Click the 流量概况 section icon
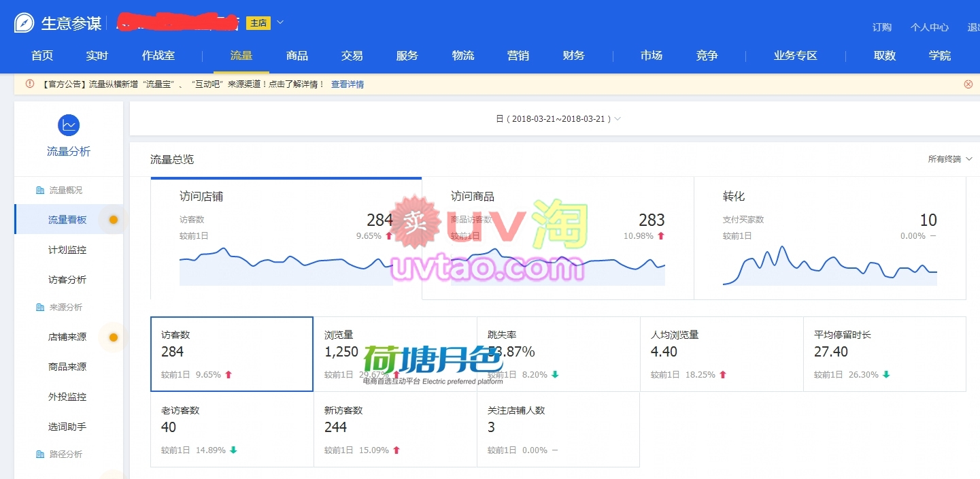The image size is (980, 479). click(x=40, y=191)
